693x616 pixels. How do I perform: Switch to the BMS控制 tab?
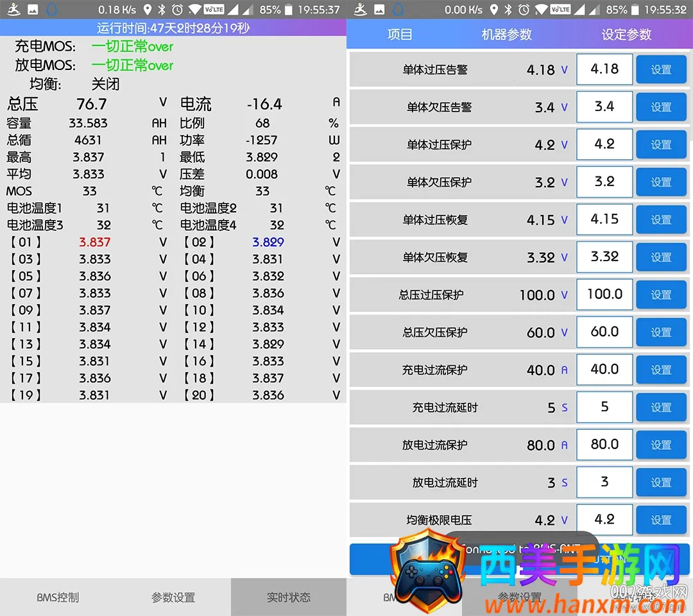[x=58, y=596]
